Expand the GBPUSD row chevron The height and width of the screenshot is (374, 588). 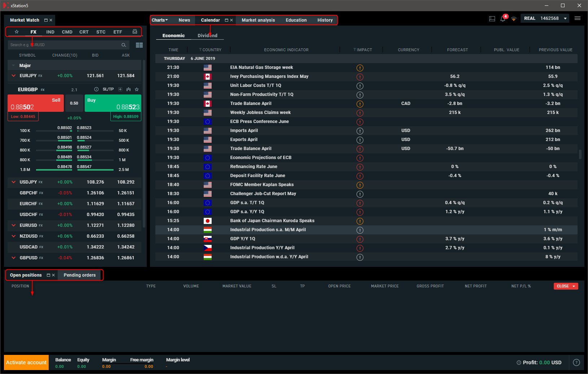[14, 258]
